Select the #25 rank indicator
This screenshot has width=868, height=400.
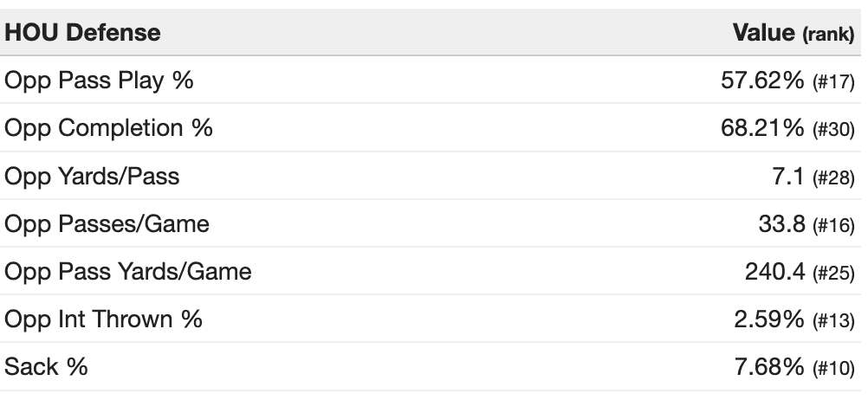[x=834, y=273]
